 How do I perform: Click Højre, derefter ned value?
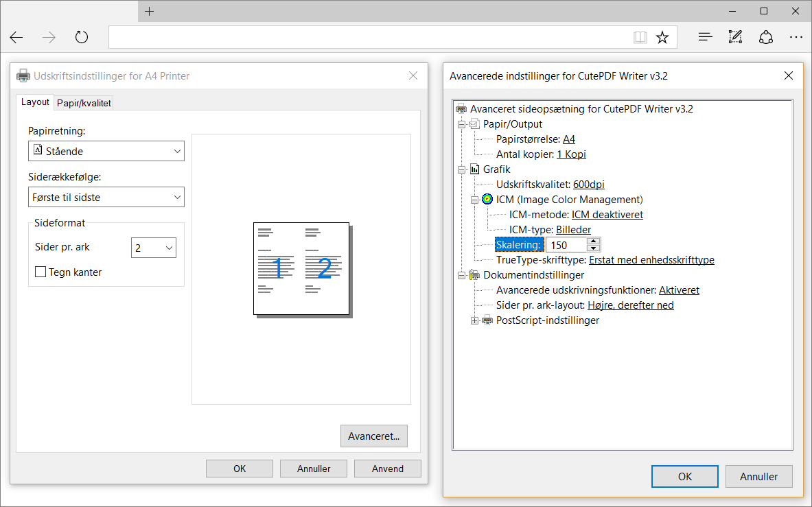pos(631,305)
